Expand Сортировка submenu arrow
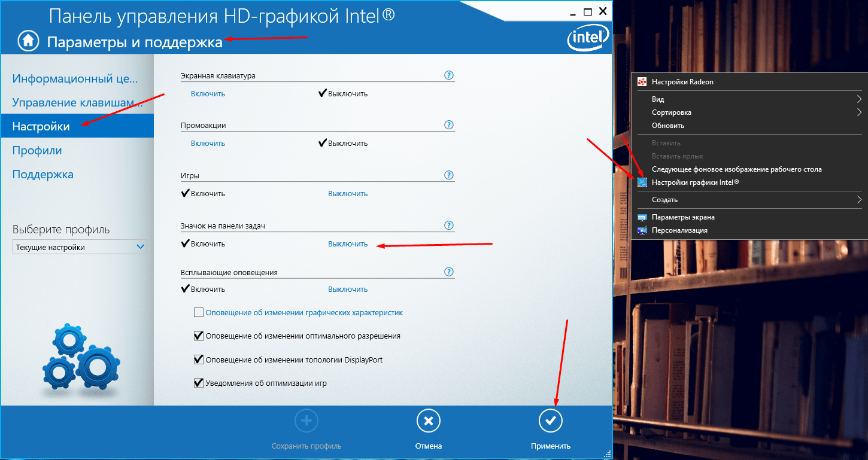This screenshot has width=868, height=460. [859, 112]
